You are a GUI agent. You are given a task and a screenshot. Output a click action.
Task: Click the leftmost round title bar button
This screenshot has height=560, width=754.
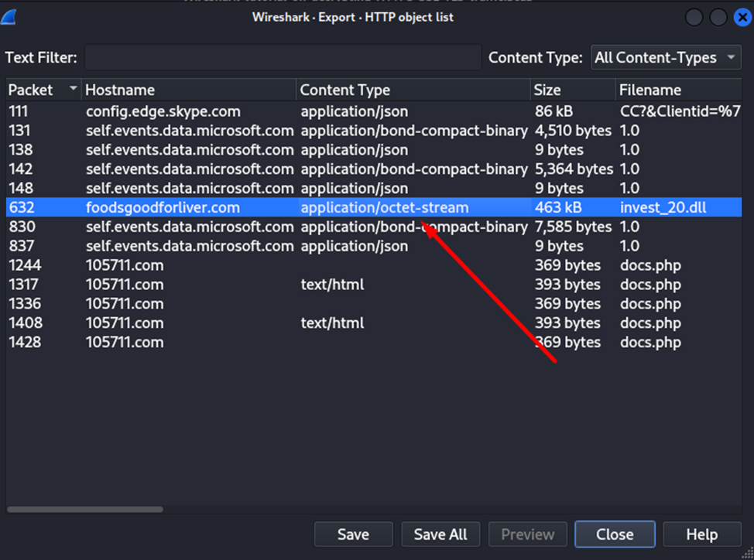[x=694, y=17]
